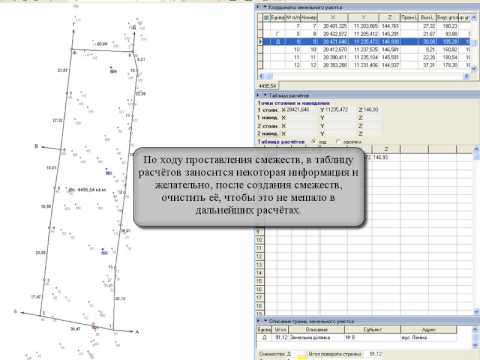Click calculation table scroll-up arrow
Screen dimensions: 480x360
pos(476,148)
